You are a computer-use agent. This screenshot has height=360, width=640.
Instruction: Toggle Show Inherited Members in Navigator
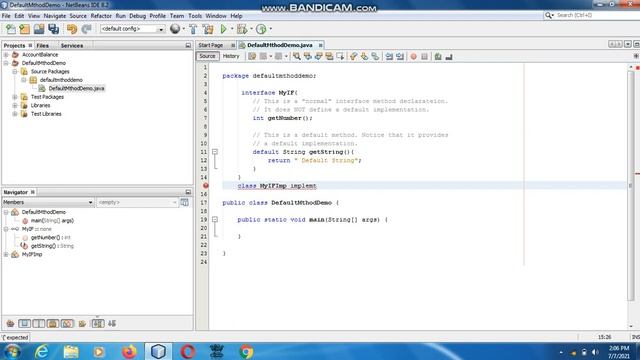click(x=10, y=324)
